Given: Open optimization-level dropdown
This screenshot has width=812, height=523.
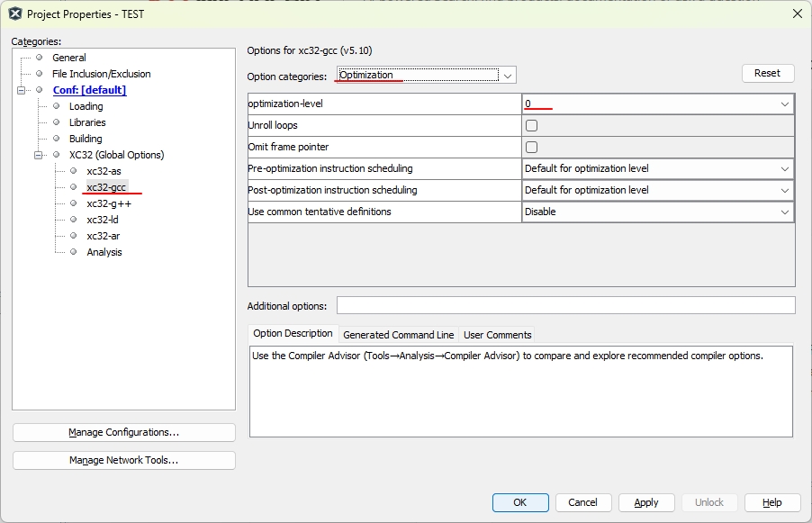Looking at the screenshot, I should tap(658, 104).
